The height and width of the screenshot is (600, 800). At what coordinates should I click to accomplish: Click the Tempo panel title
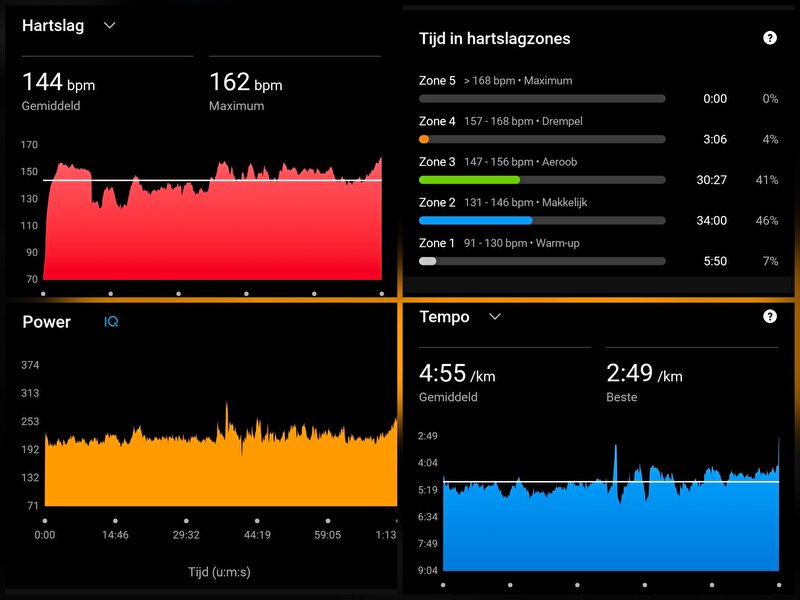444,317
